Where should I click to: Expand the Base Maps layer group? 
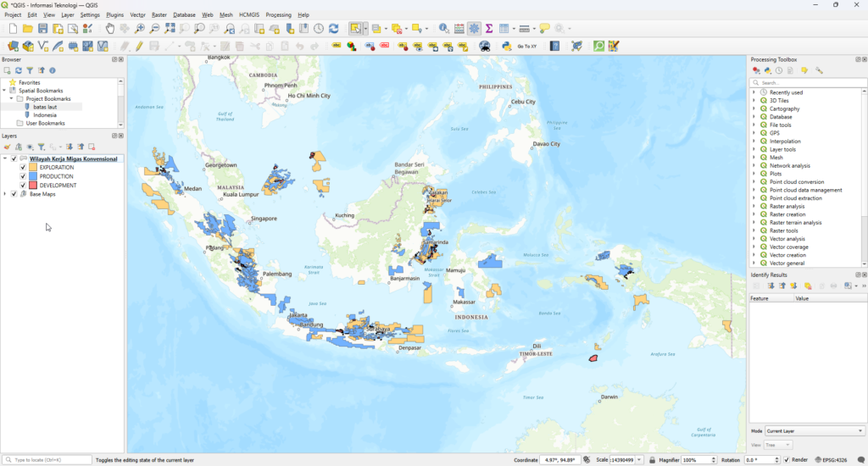(5, 194)
